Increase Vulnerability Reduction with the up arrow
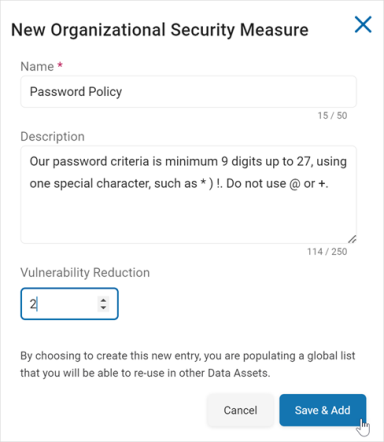This screenshot has width=384, height=442. click(x=103, y=300)
